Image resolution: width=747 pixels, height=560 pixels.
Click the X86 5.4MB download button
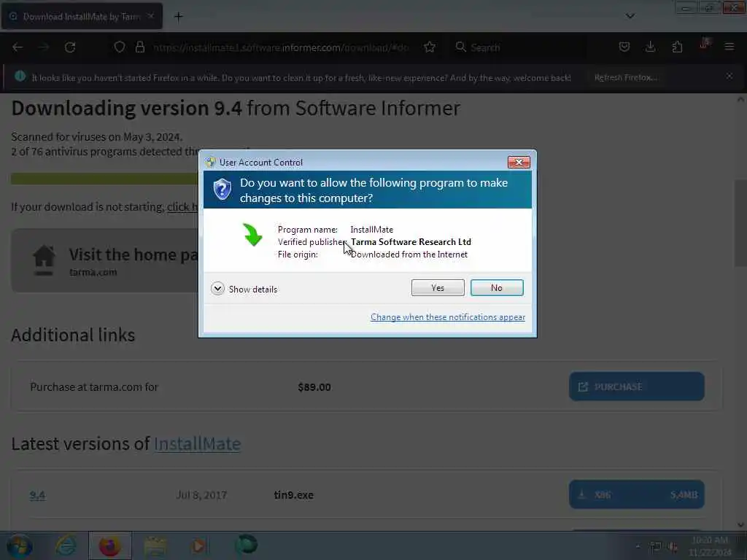(636, 495)
